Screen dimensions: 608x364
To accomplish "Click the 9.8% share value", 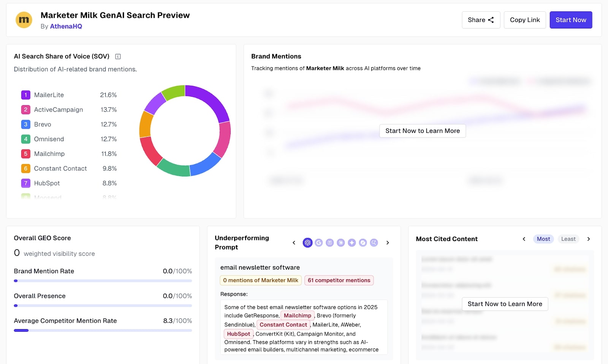I will (110, 169).
